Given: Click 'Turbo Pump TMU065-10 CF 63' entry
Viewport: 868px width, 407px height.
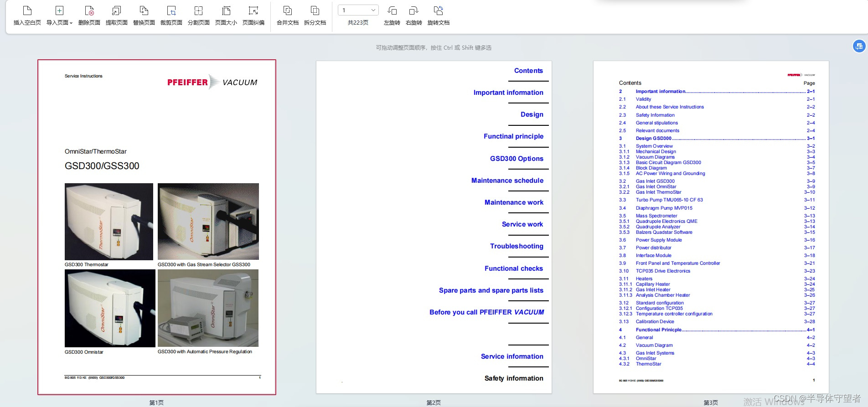Looking at the screenshot, I should click(x=669, y=200).
